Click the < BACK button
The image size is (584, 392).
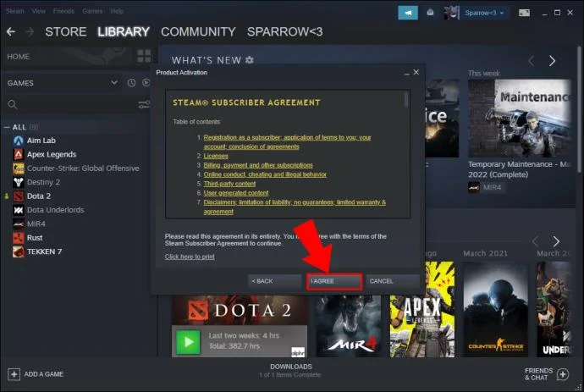point(275,281)
